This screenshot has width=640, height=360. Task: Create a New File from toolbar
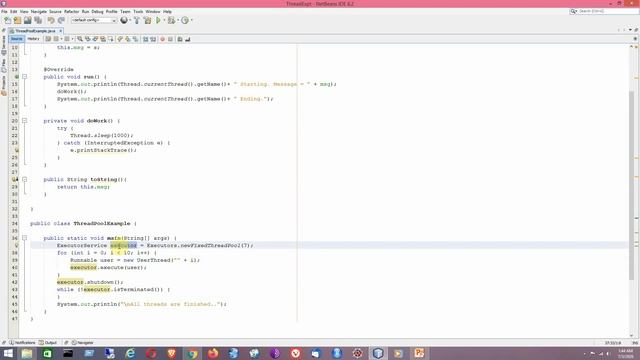pyautogui.click(x=7, y=20)
